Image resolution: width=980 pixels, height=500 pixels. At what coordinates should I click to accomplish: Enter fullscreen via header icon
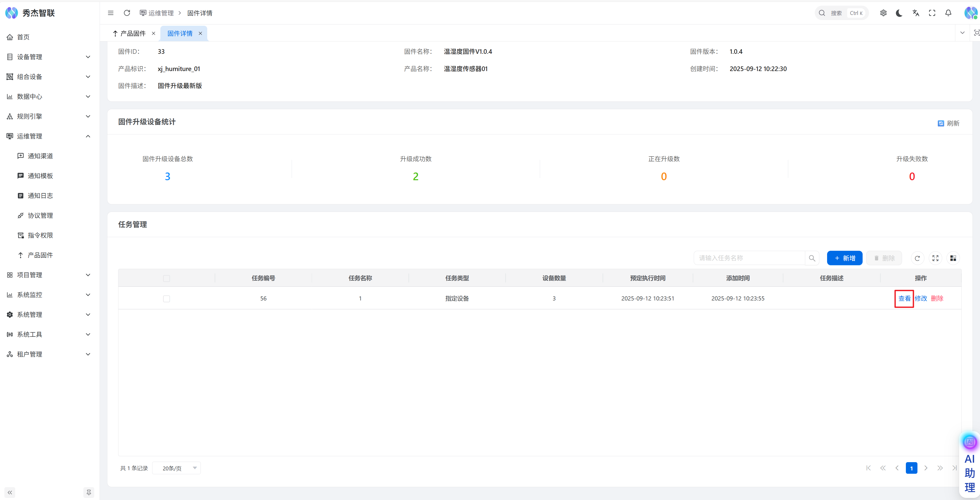(x=932, y=13)
